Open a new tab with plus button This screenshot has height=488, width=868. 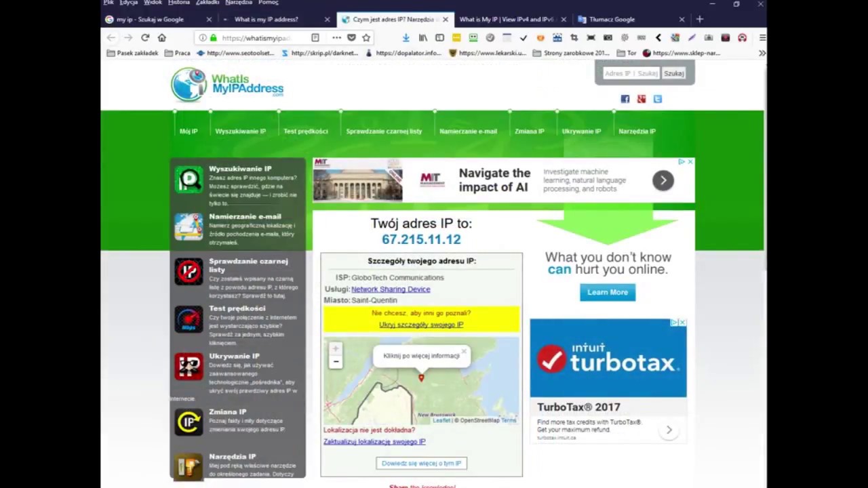[x=700, y=20]
